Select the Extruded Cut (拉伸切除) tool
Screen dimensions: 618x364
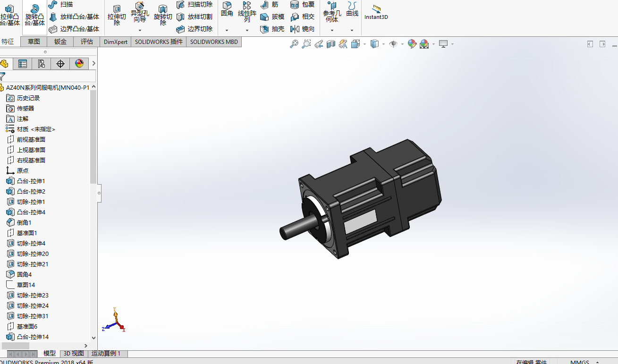point(117,16)
